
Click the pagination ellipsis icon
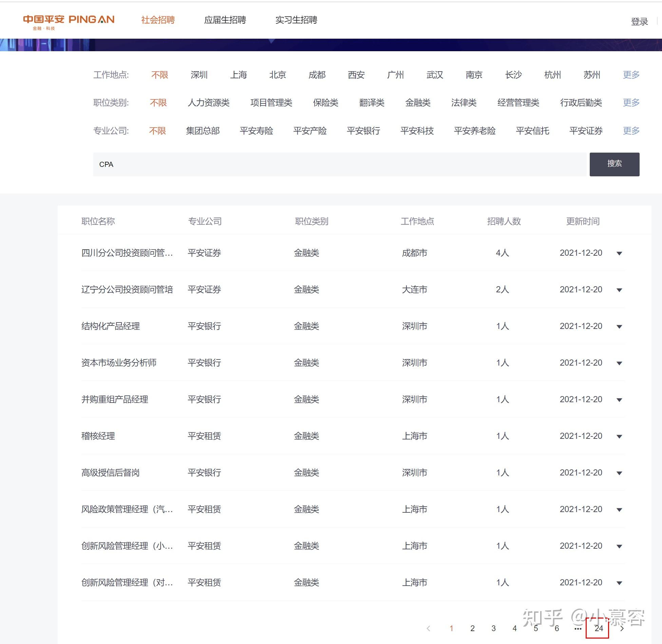(x=578, y=628)
